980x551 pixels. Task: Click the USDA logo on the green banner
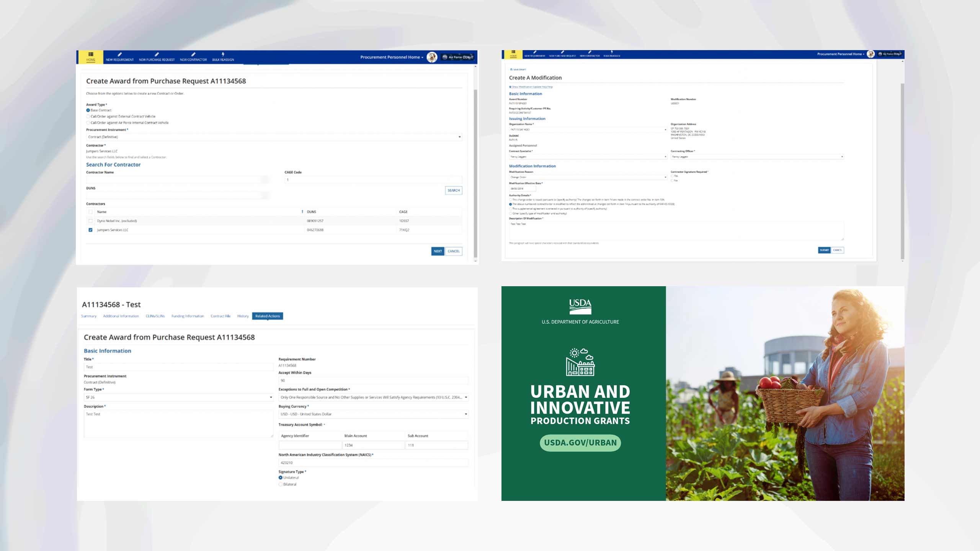580,306
